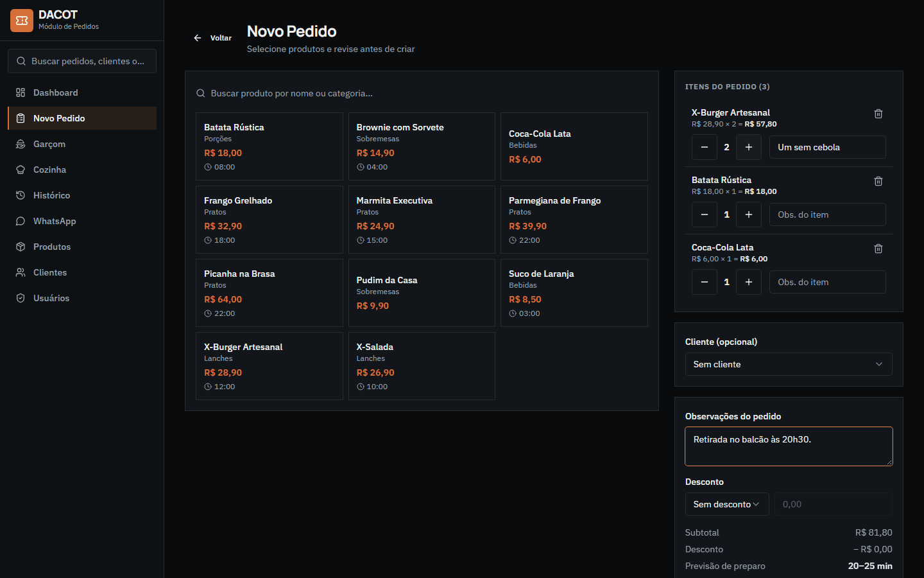Pick the Marmita Executiva product card

[422, 220]
